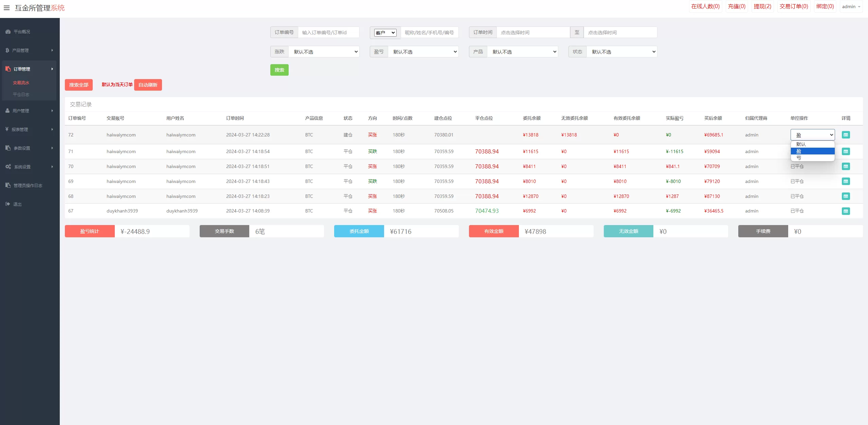Open the 客户 search type dropdown

click(385, 33)
